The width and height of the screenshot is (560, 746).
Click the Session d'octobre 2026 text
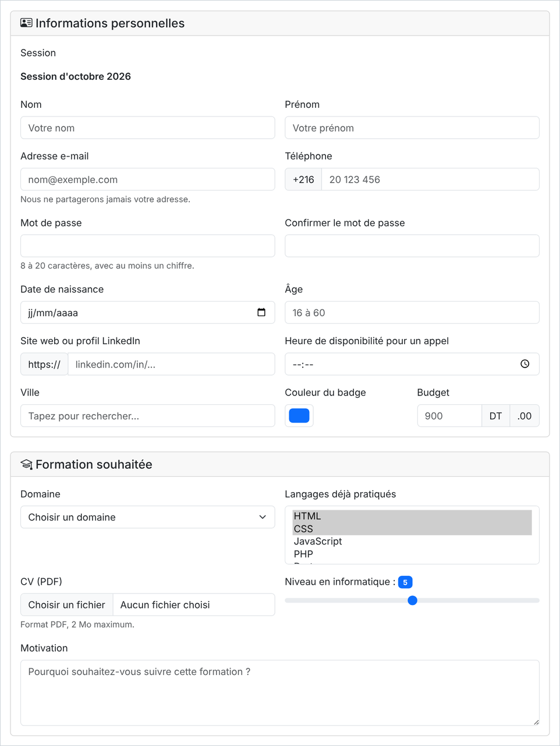click(76, 76)
